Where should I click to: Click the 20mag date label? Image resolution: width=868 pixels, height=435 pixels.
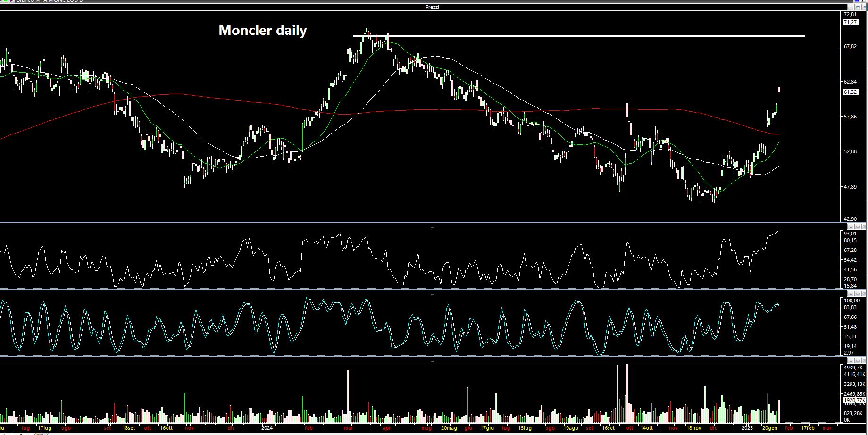[x=449, y=428]
